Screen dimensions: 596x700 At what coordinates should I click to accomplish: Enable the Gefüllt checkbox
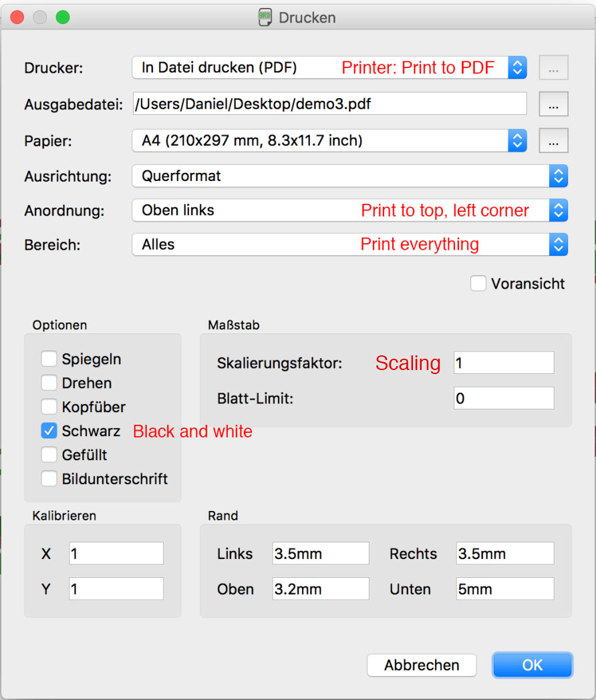(49, 456)
